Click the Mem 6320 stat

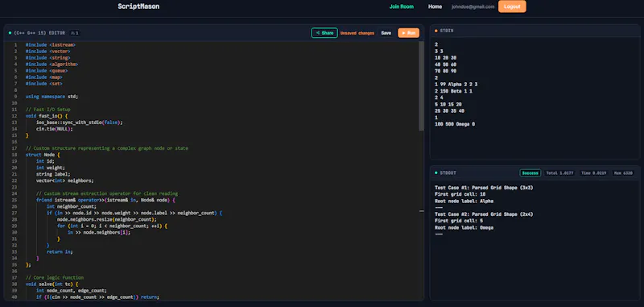click(x=623, y=173)
